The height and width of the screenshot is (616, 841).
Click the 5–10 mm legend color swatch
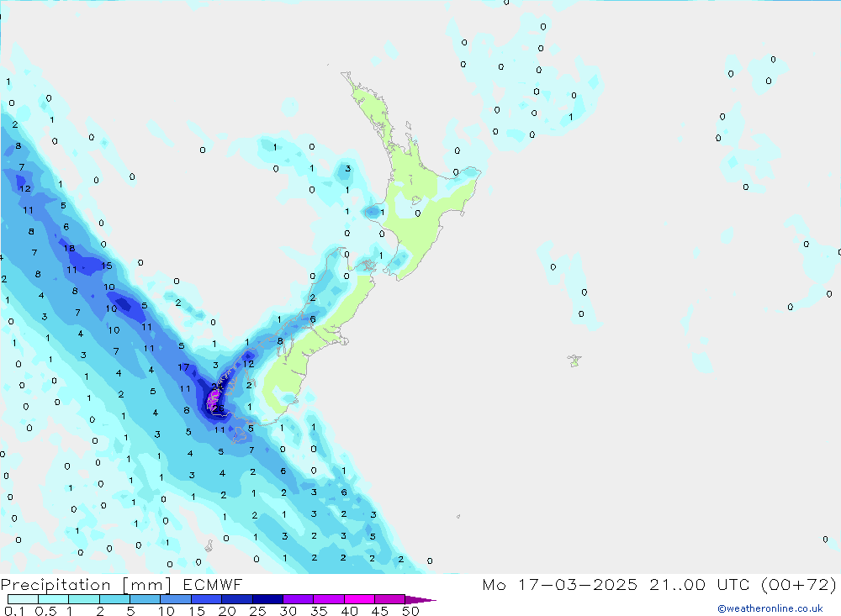click(145, 599)
